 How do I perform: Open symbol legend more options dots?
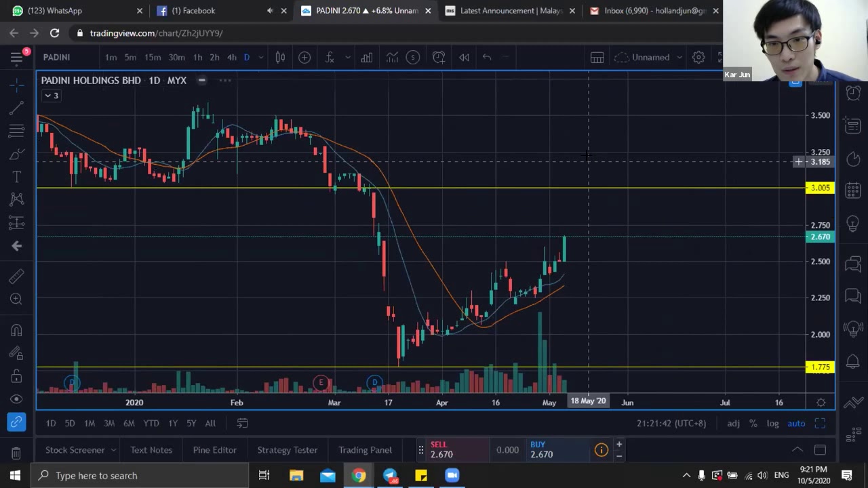tap(224, 81)
